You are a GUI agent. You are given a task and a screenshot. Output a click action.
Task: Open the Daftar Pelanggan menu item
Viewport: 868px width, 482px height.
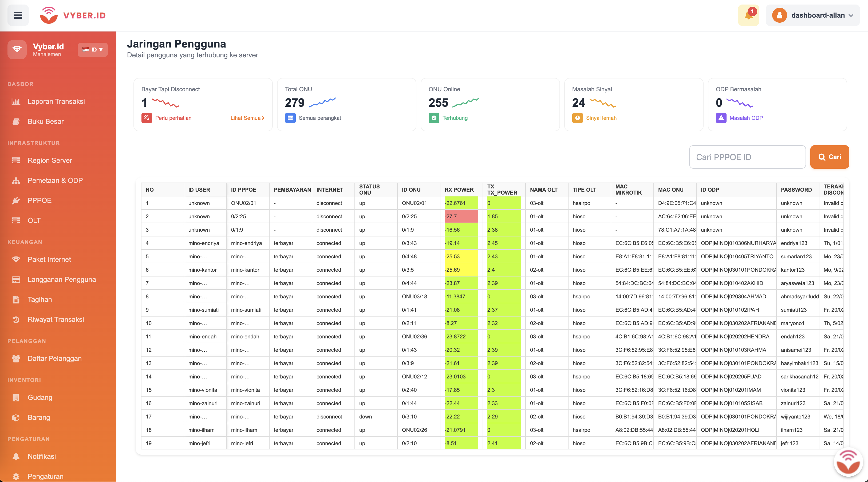pyautogui.click(x=55, y=358)
